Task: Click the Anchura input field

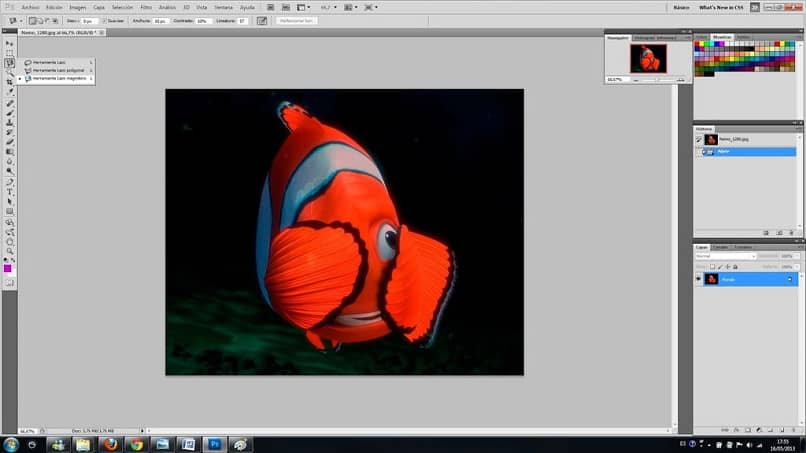Action: point(160,21)
